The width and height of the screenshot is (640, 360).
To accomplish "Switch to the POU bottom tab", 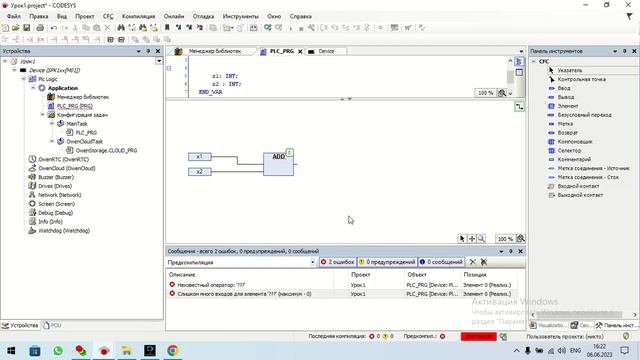I will [x=53, y=325].
